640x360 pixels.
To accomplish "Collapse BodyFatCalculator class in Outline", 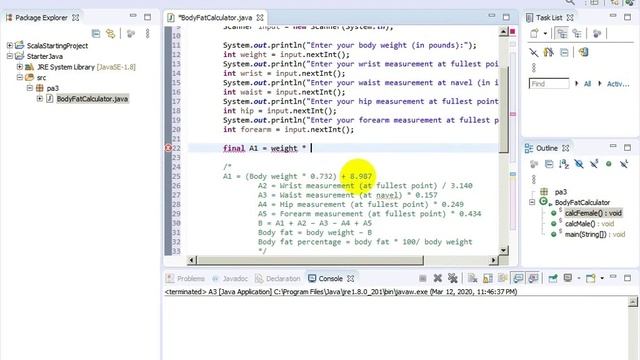I will 532,202.
